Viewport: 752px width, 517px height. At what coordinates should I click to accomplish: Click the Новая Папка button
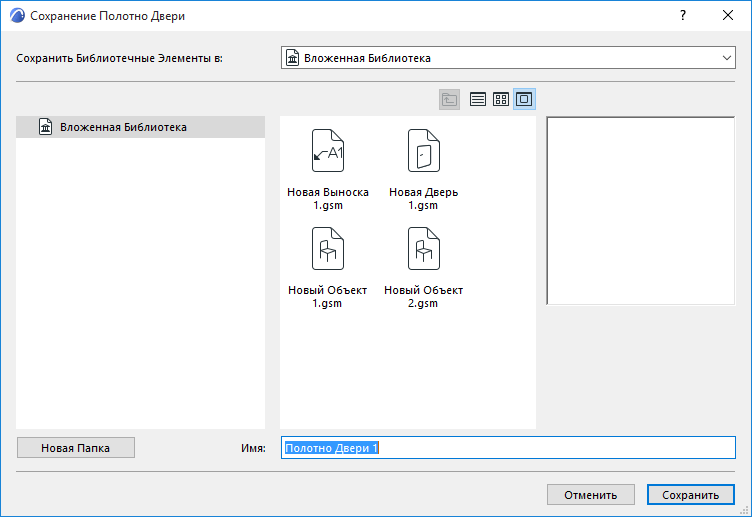click(x=76, y=447)
